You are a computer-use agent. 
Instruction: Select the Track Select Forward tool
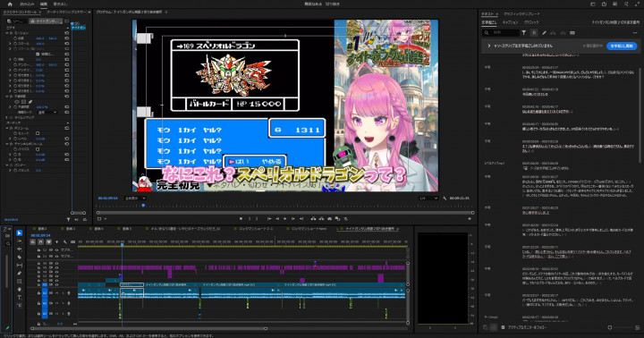[20, 241]
